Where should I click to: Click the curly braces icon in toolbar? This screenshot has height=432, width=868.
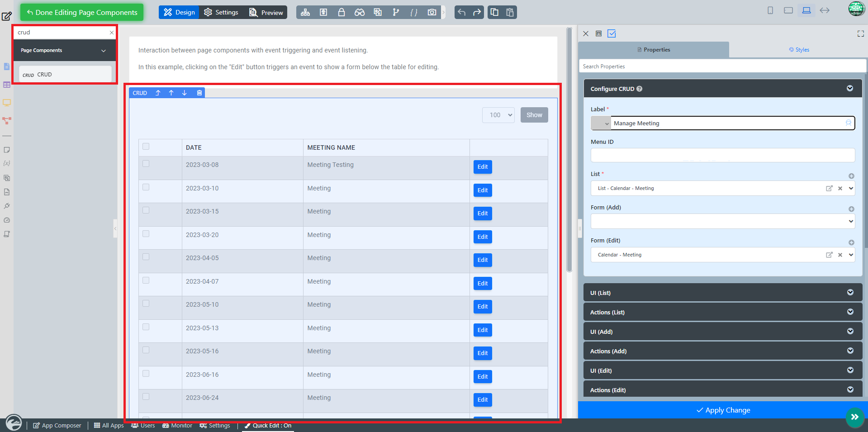point(414,12)
